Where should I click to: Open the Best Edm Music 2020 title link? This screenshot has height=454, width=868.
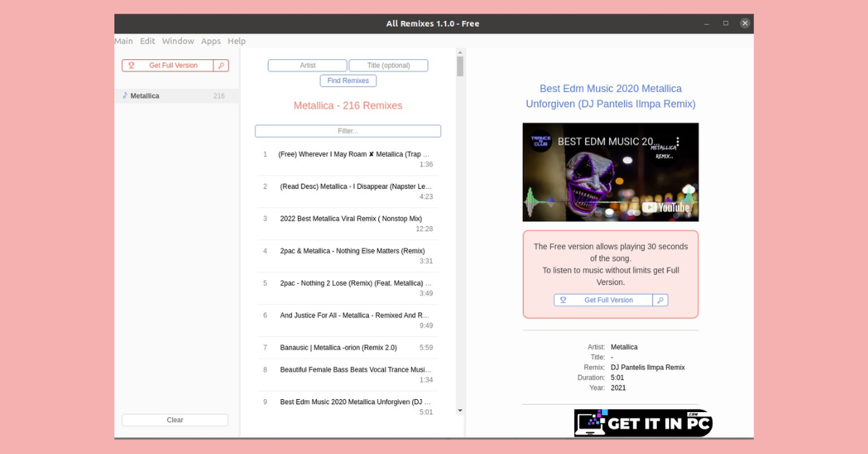(610, 96)
